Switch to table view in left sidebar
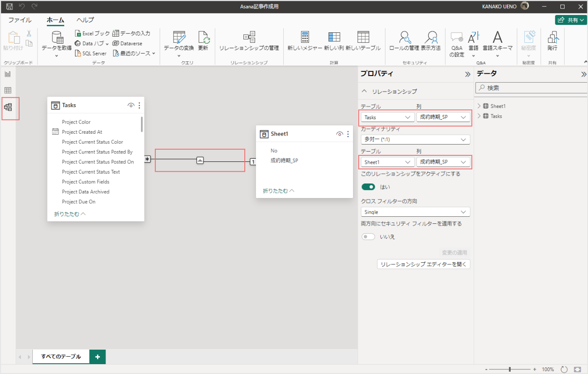The width and height of the screenshot is (588, 374). click(8, 90)
